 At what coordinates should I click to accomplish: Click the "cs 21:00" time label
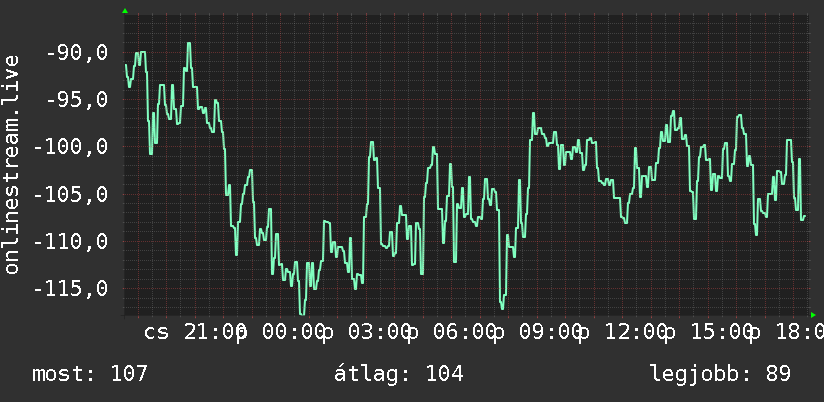click(195, 332)
